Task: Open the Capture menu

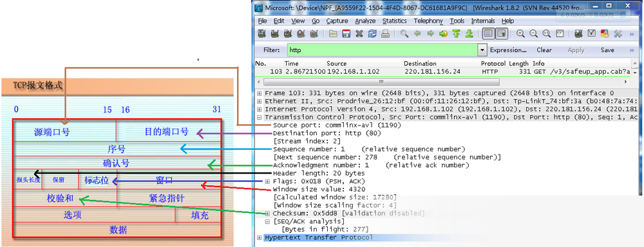Action: [x=337, y=21]
